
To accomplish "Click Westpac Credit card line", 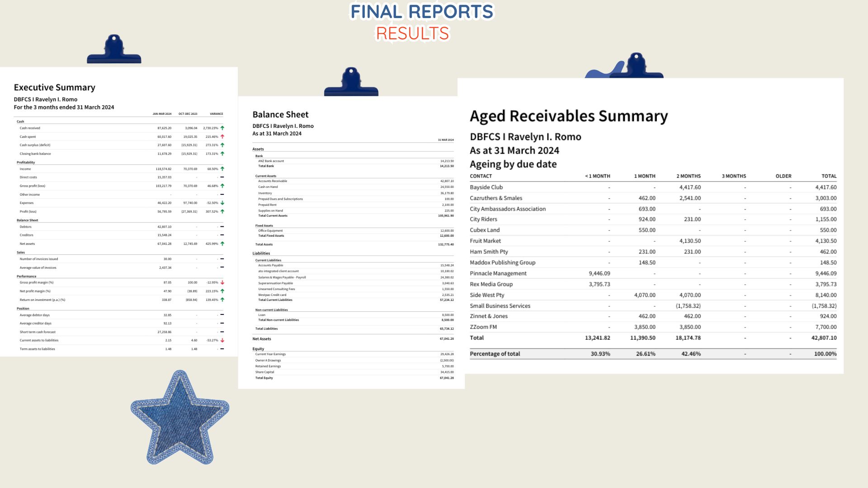I will (x=355, y=295).
